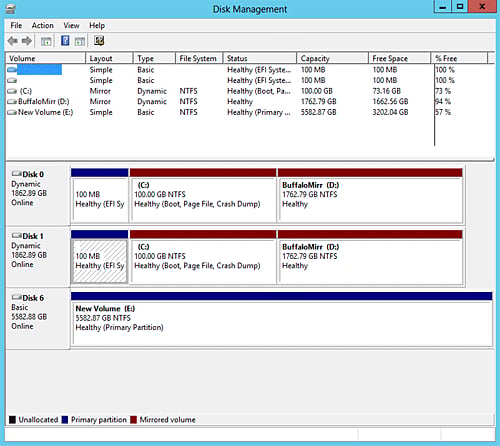Click the blue Primary partition legend swatch
Viewport: 500px width, 446px height.
(x=65, y=420)
